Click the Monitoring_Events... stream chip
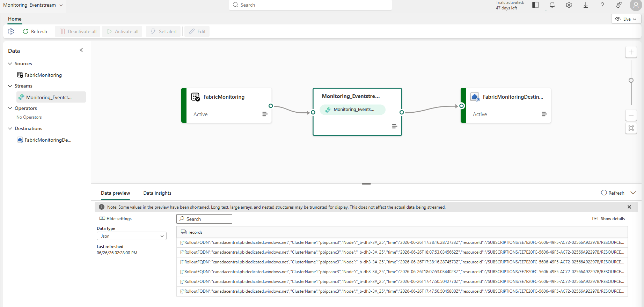The image size is (644, 307). tap(352, 110)
